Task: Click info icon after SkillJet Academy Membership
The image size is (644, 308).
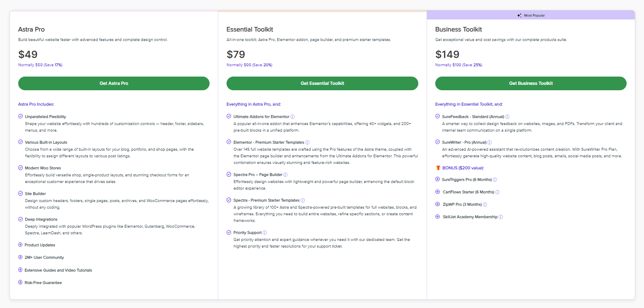Action: pyautogui.click(x=501, y=217)
